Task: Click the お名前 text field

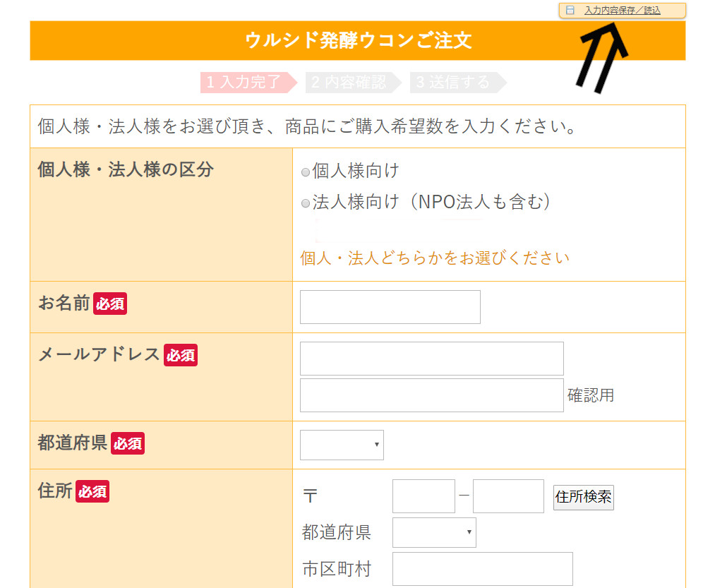Action: tap(390, 307)
